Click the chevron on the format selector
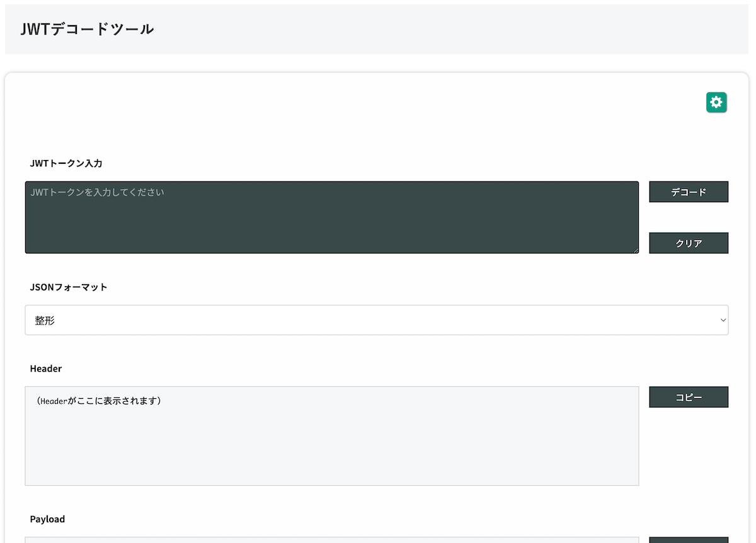This screenshot has width=756, height=543. [x=722, y=320]
